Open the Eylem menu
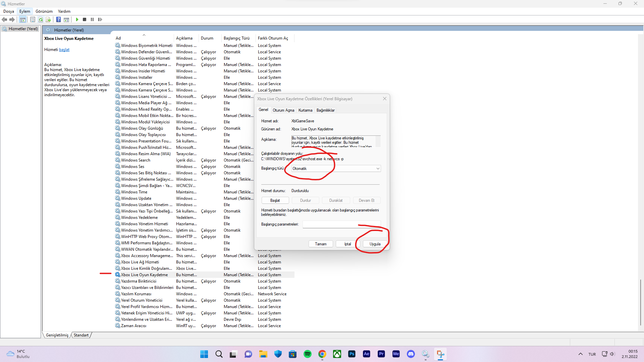 click(24, 11)
